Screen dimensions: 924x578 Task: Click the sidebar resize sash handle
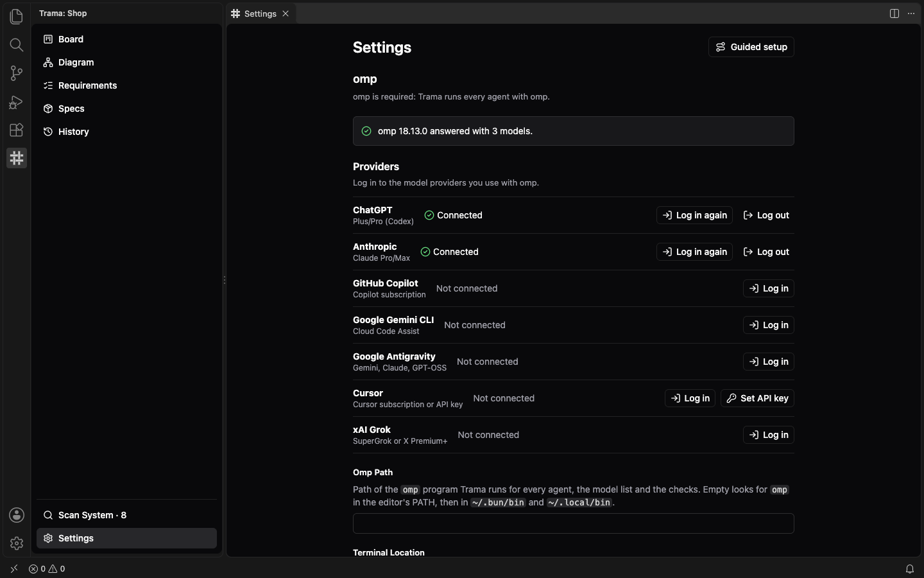coord(224,280)
